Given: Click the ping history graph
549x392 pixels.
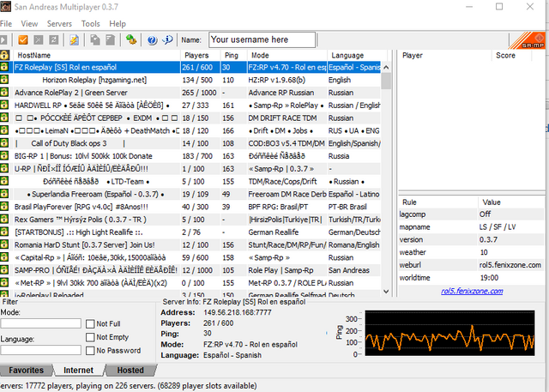Looking at the screenshot, I should coord(449,333).
